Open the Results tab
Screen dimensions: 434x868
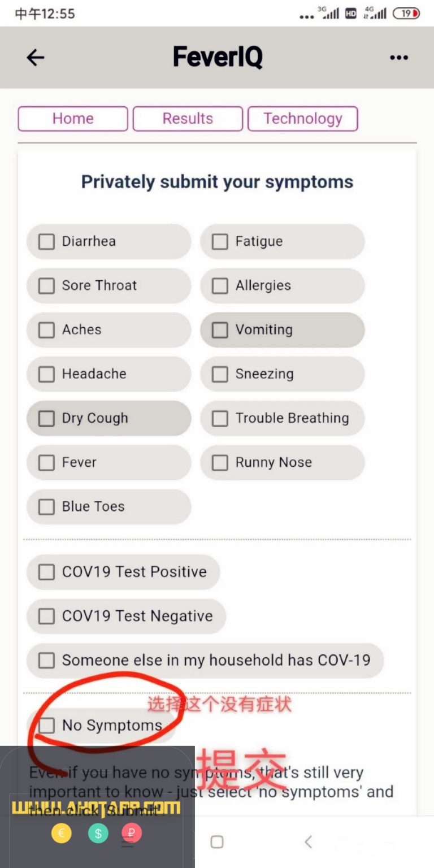pyautogui.click(x=188, y=119)
